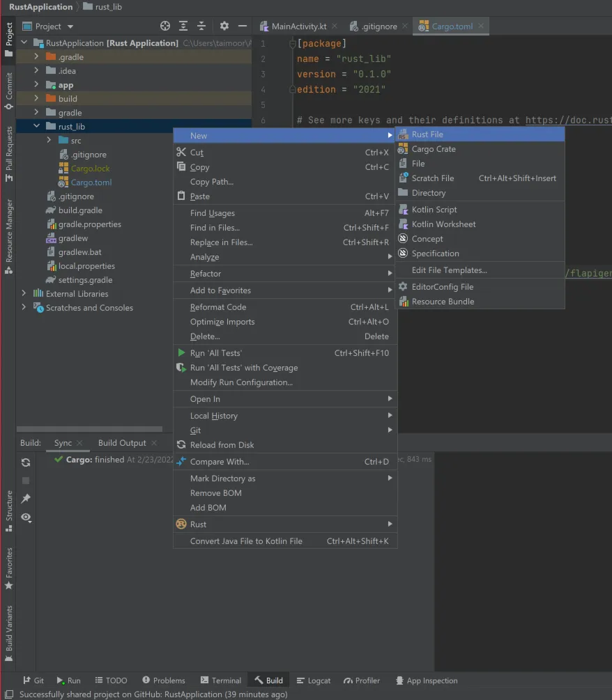Open the Favorites tool window
612x700 pixels.
coord(8,568)
